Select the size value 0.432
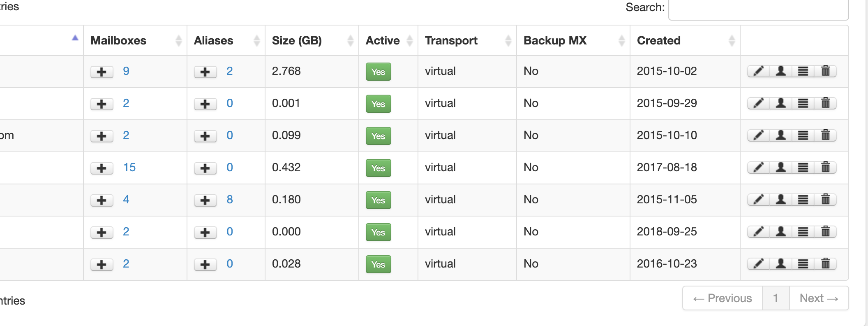Image resolution: width=868 pixels, height=326 pixels. (x=286, y=168)
